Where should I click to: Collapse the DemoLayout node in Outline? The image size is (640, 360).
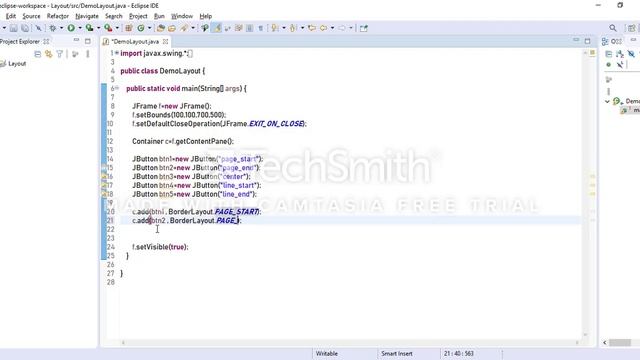tap(607, 101)
